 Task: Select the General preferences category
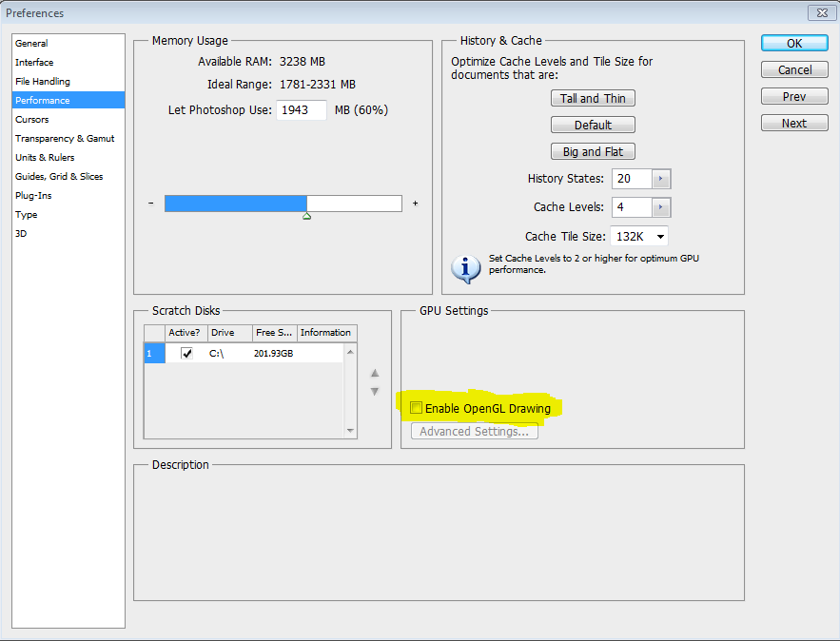click(x=68, y=44)
